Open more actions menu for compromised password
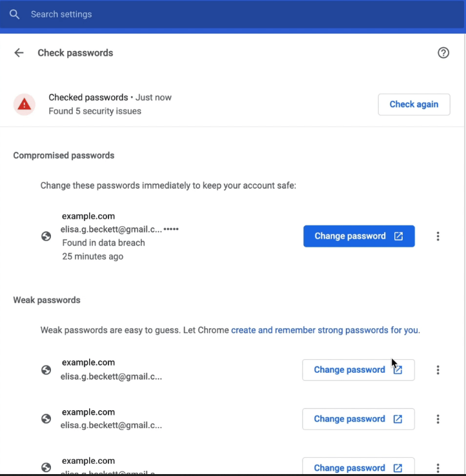Viewport: 466px width, 476px height. (438, 236)
